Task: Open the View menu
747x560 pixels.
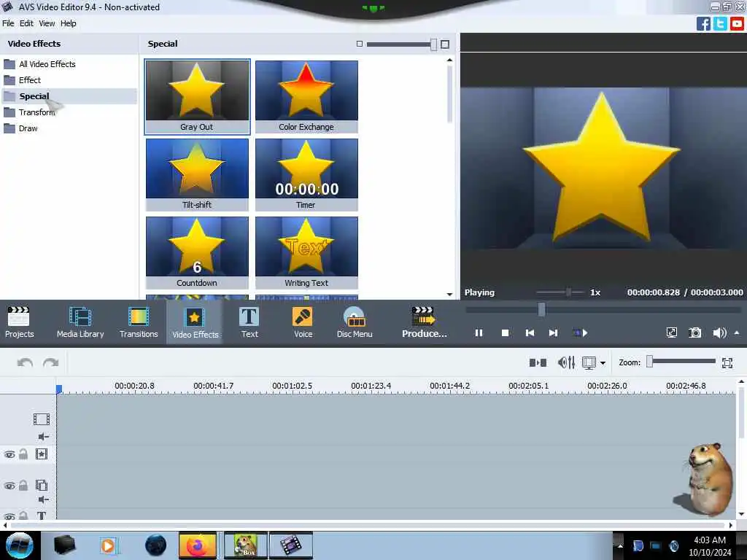Action: 47,23
